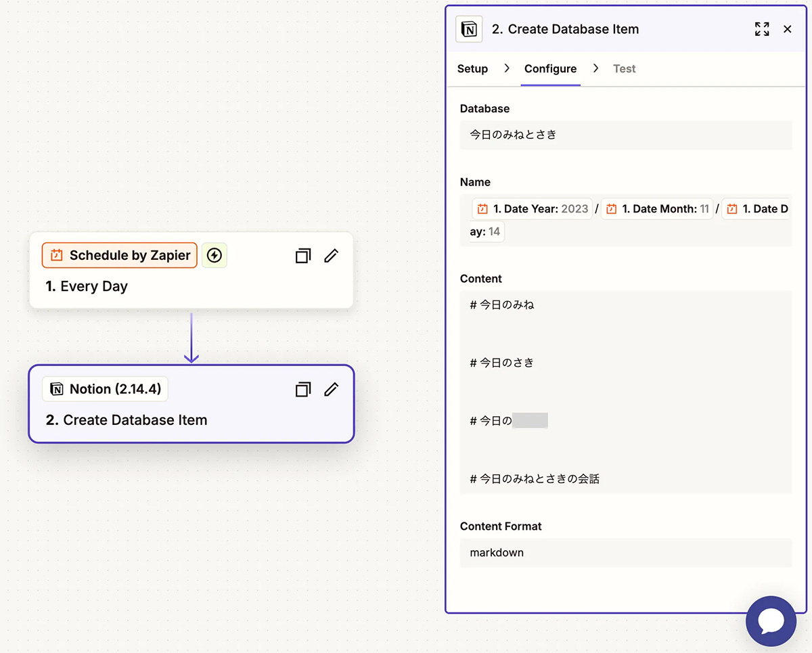Screen dimensions: 812x653
Task: Edit the Every Day step with pencil
Action: [331, 256]
